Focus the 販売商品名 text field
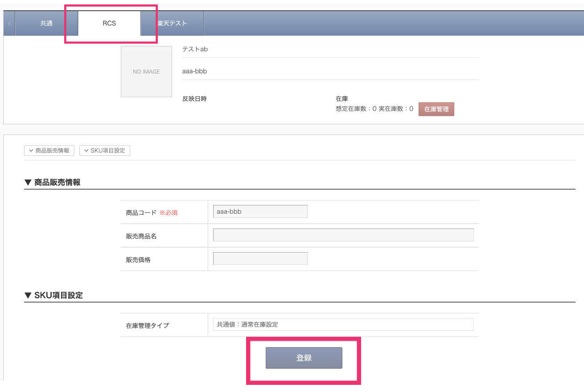 343,235
